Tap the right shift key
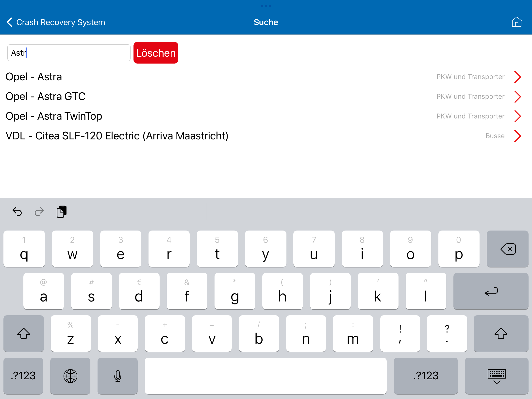The width and height of the screenshot is (532, 399). (x=501, y=333)
